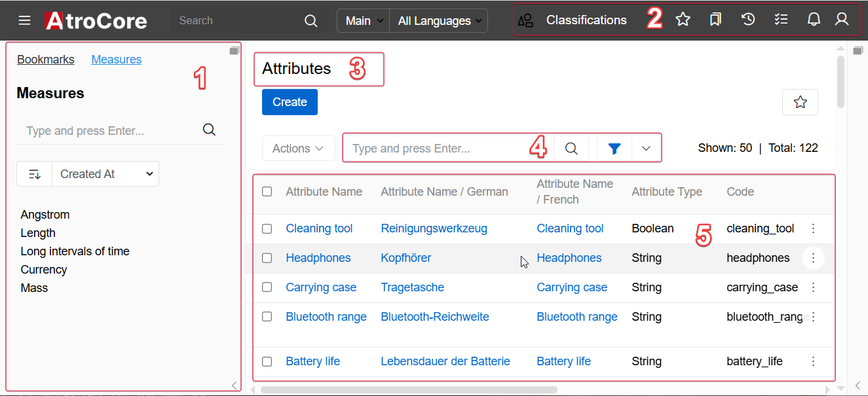
Task: Open row menu for Carrying case
Action: pyautogui.click(x=813, y=287)
